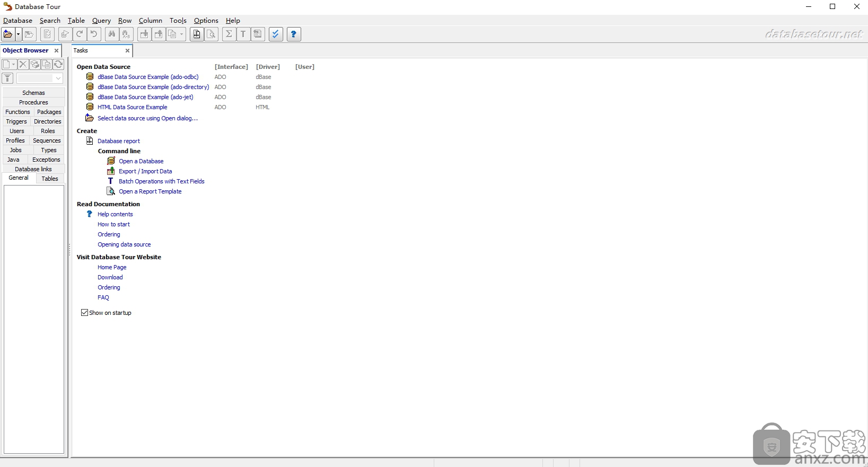
Task: Switch to the Procedures tab
Action: 33,102
